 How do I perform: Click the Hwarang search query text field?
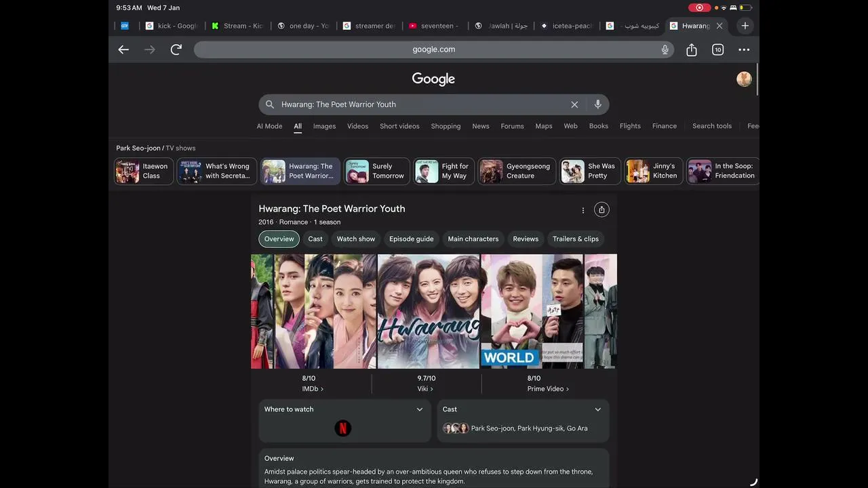tap(420, 104)
